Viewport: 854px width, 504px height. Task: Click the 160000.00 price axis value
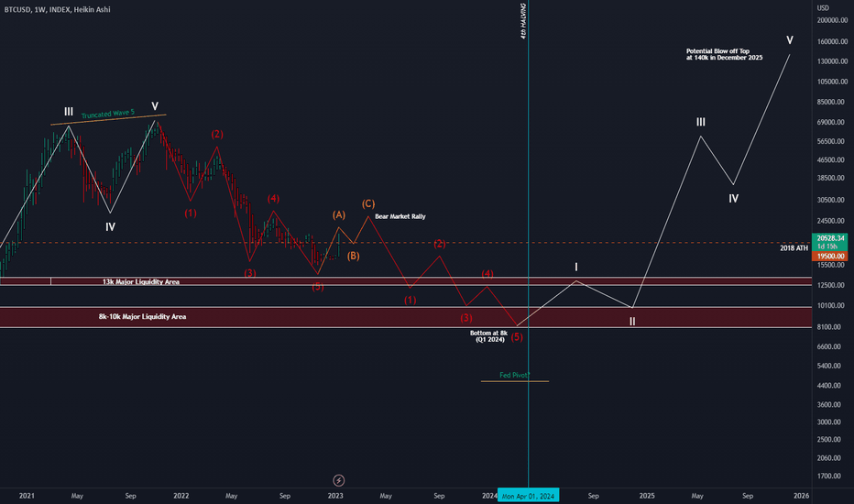coord(832,41)
